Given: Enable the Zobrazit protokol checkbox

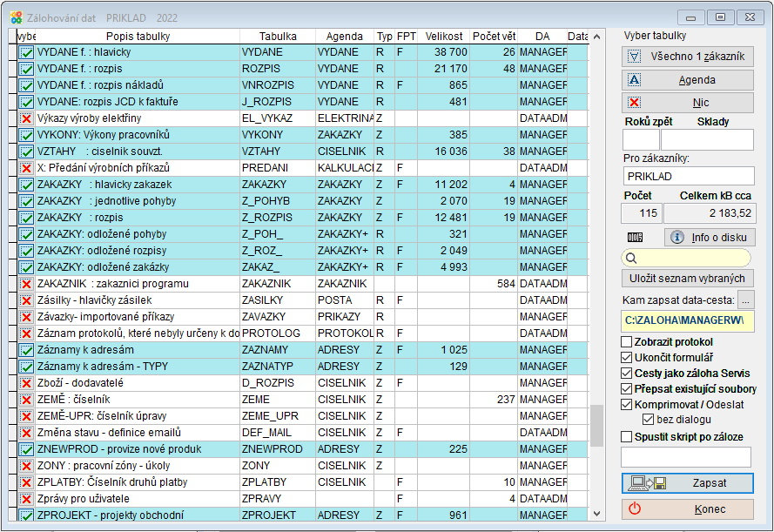Looking at the screenshot, I should [626, 342].
